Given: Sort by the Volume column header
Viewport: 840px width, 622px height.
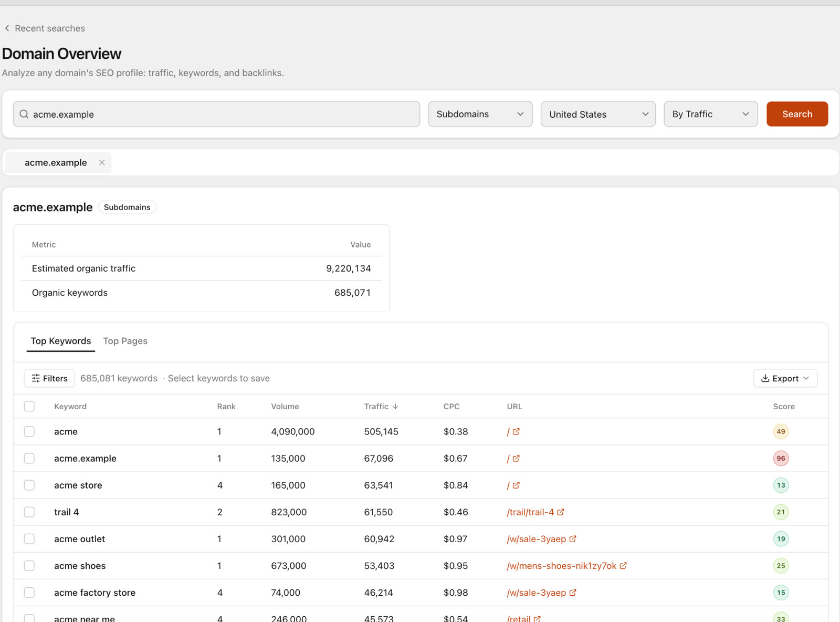Looking at the screenshot, I should click(285, 407).
